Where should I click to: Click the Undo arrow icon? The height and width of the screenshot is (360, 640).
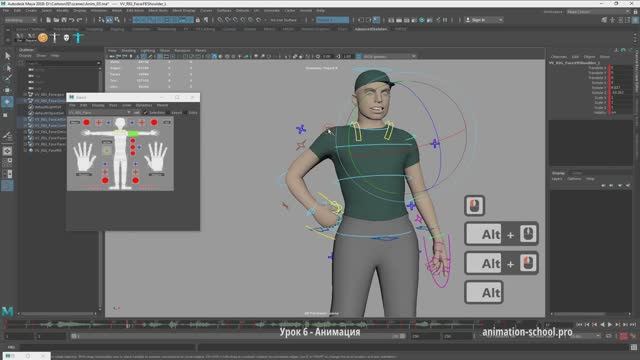tap(71, 20)
